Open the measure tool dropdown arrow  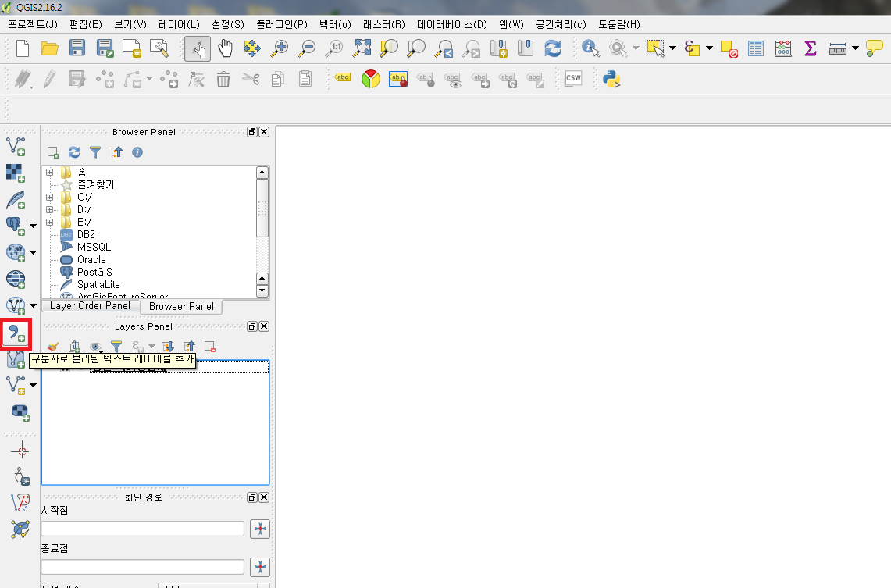855,48
